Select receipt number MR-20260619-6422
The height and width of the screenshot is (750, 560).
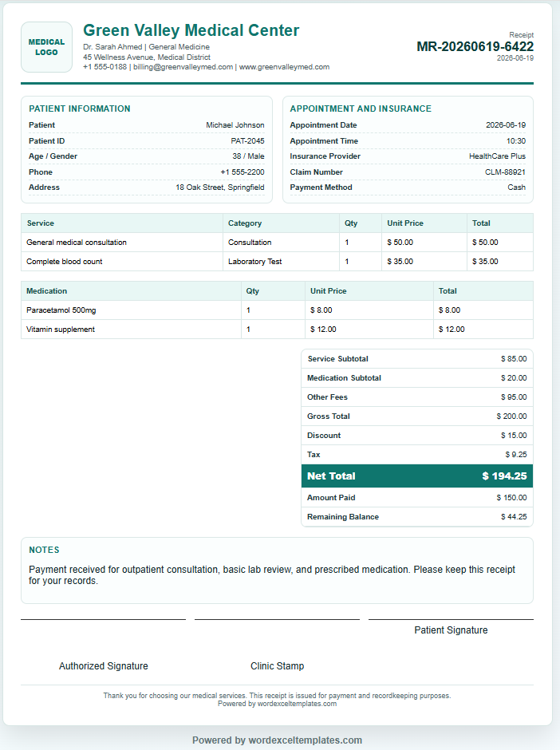[475, 46]
